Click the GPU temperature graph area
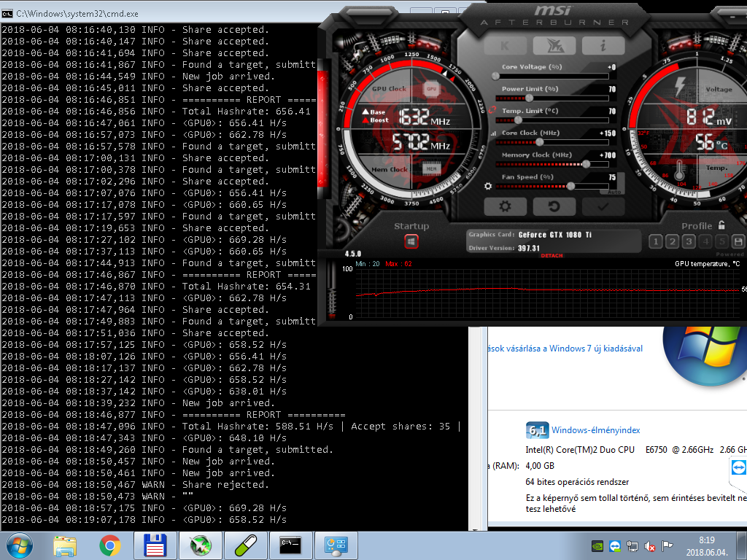747x560 pixels. [547, 293]
